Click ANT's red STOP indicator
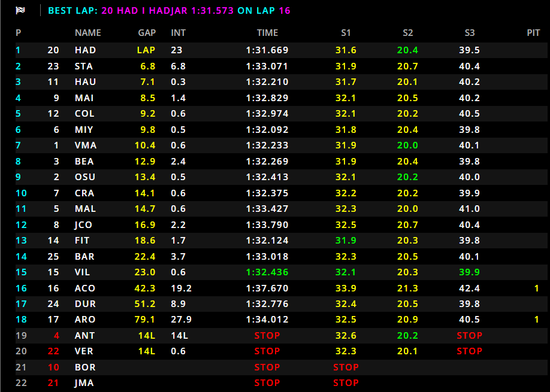The width and height of the screenshot is (550, 392). (x=267, y=335)
